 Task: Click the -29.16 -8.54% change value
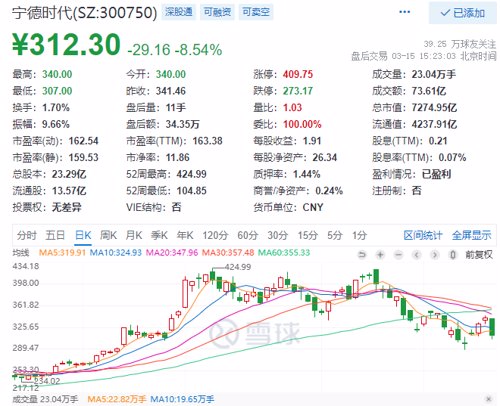tap(175, 50)
